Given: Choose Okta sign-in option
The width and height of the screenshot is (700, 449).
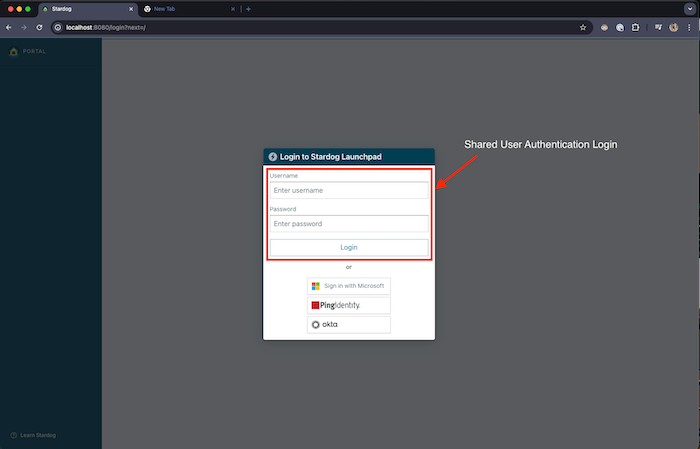Looking at the screenshot, I should [x=349, y=324].
